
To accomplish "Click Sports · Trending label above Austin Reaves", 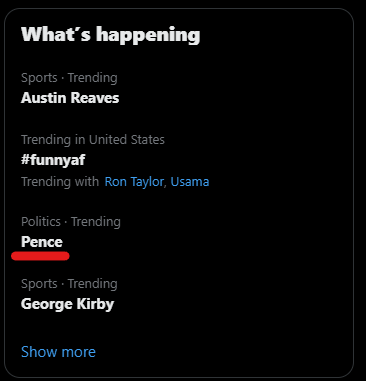I will point(69,78).
